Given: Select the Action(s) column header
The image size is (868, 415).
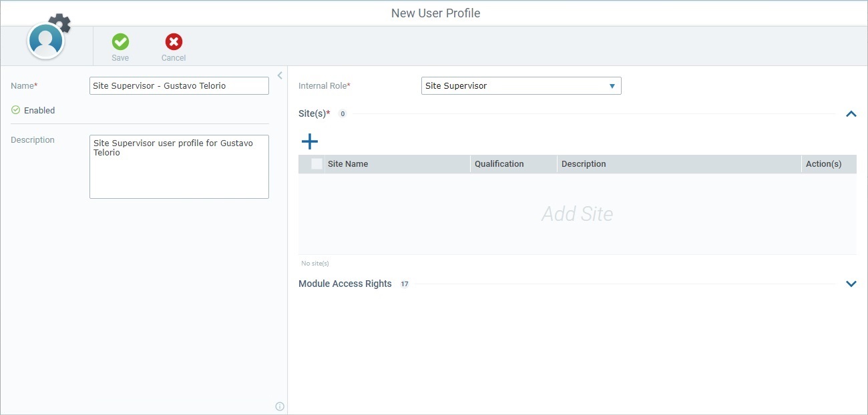Looking at the screenshot, I should (x=824, y=163).
